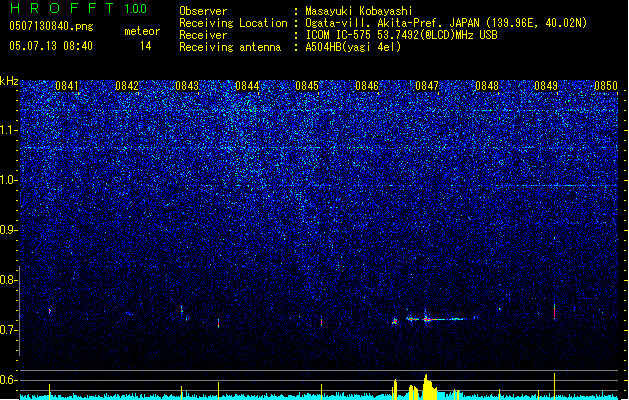Click the 0.6 frequency axis label
The image size is (629, 400).
click(9, 380)
